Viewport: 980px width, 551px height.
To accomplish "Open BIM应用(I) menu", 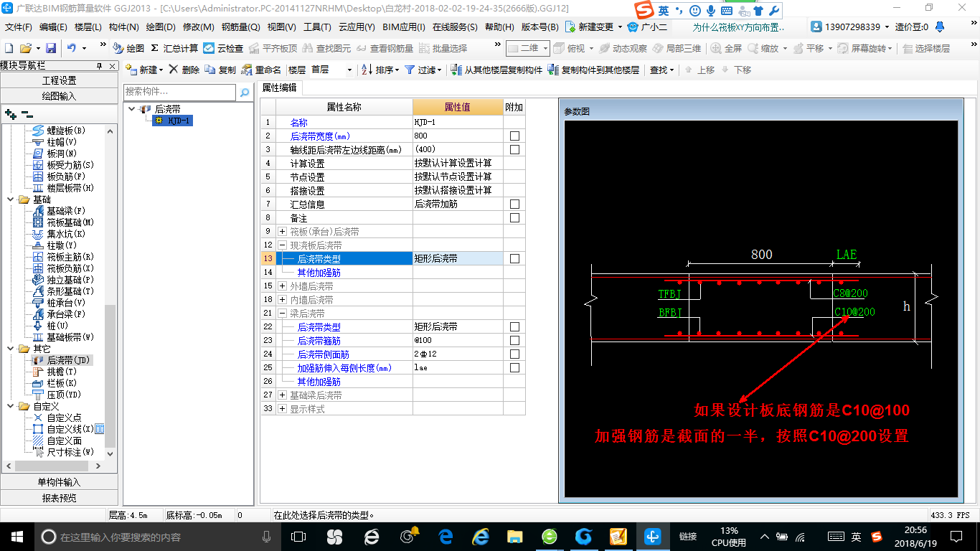I will point(404,27).
